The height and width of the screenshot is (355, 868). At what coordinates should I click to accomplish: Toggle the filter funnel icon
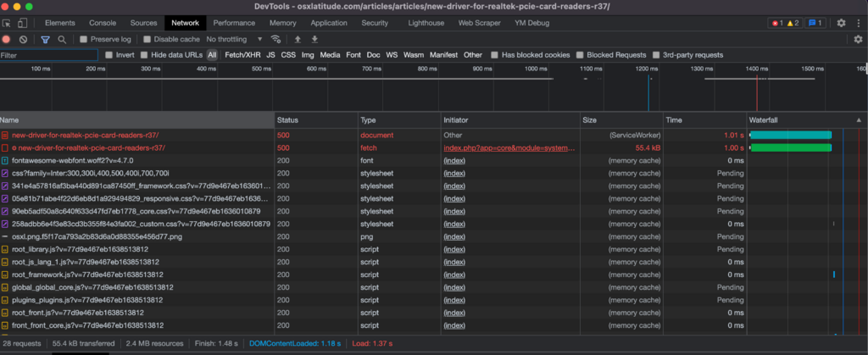[x=45, y=39]
